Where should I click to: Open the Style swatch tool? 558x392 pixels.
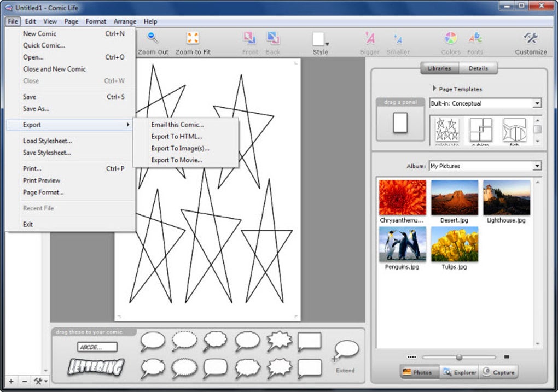pos(320,39)
